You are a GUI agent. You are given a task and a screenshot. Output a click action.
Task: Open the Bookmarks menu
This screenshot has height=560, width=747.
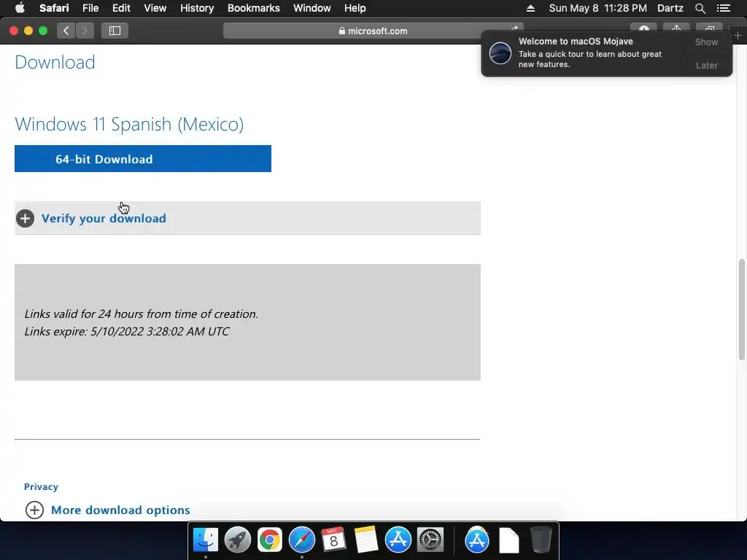(x=253, y=8)
